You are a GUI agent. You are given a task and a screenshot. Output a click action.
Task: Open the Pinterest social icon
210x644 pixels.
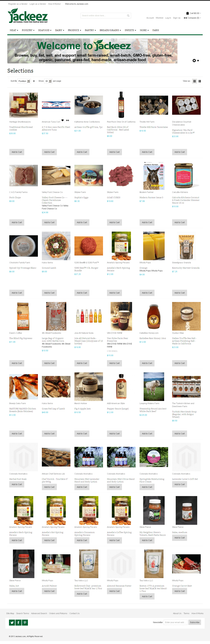25,622
